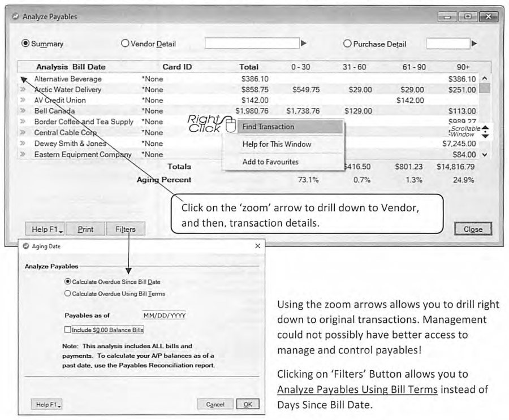Screen dimensions: 509x420
Task: Click arrow next to Vendor Detail field
Action: [x=304, y=43]
